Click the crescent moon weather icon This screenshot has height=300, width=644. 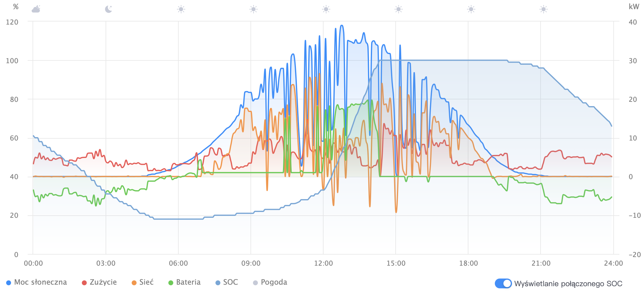click(108, 9)
